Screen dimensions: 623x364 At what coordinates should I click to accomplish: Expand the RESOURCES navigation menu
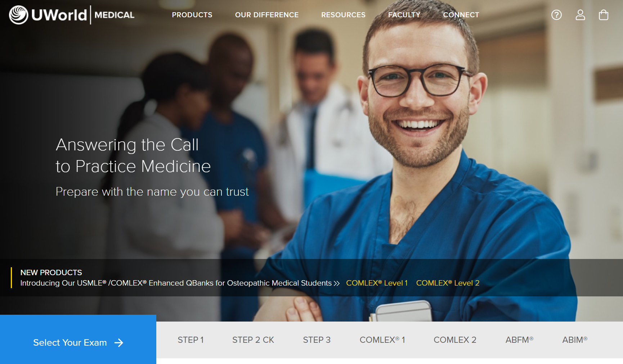tap(343, 15)
